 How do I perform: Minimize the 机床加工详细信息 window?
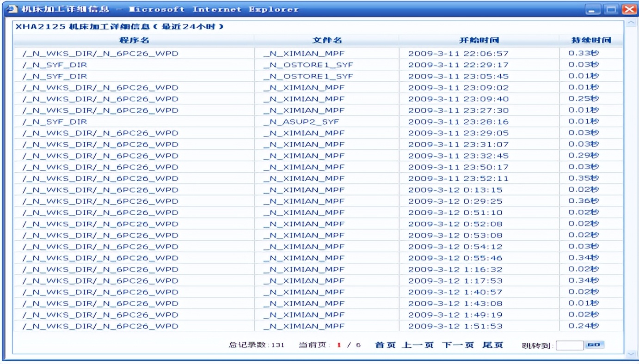[x=593, y=9]
